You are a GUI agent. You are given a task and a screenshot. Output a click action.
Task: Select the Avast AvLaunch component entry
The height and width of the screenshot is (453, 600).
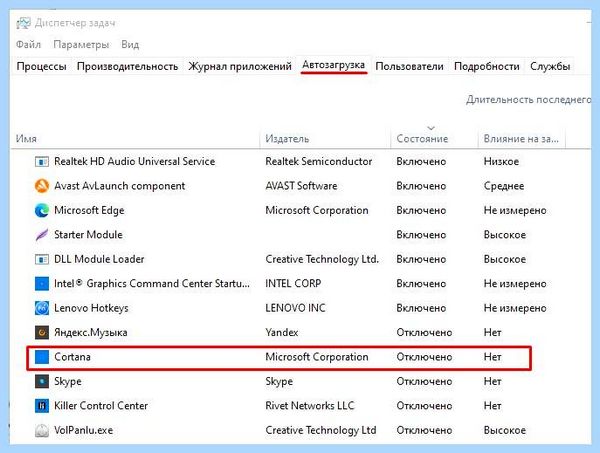pyautogui.click(x=119, y=186)
